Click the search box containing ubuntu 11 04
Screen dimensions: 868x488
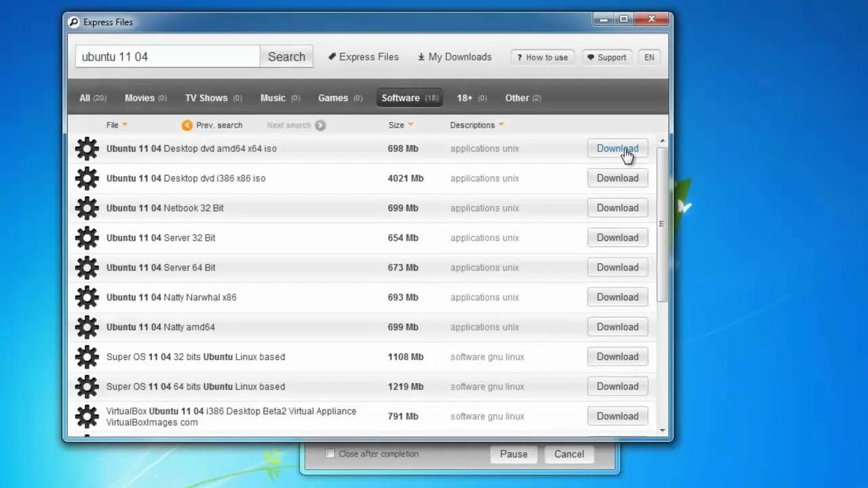(x=167, y=57)
